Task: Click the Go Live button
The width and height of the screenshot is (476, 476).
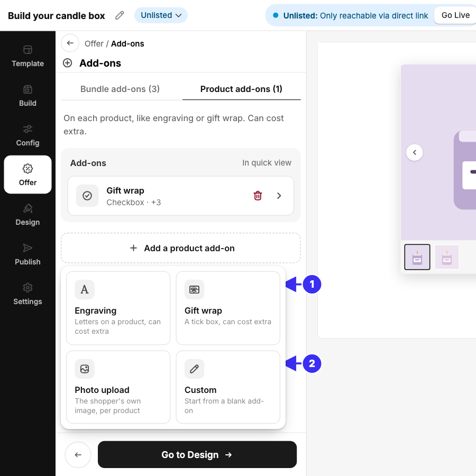Action: (x=455, y=15)
